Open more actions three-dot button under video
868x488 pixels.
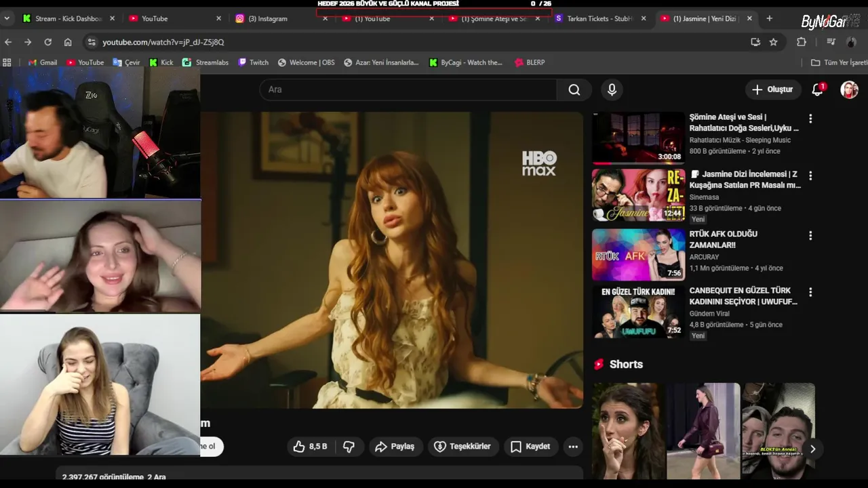(573, 447)
